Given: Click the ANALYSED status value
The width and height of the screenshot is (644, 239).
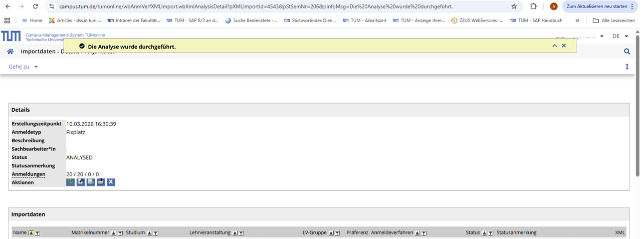Looking at the screenshot, I should click(79, 157).
